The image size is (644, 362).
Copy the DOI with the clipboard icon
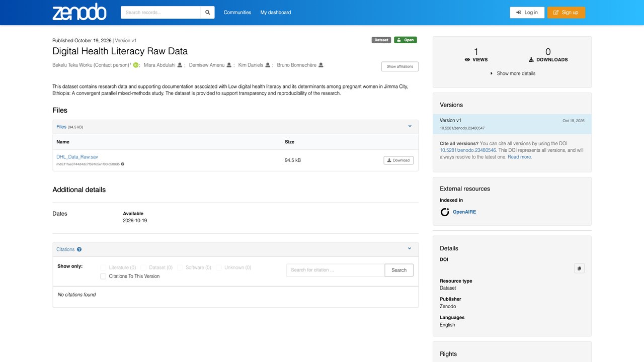tap(579, 268)
